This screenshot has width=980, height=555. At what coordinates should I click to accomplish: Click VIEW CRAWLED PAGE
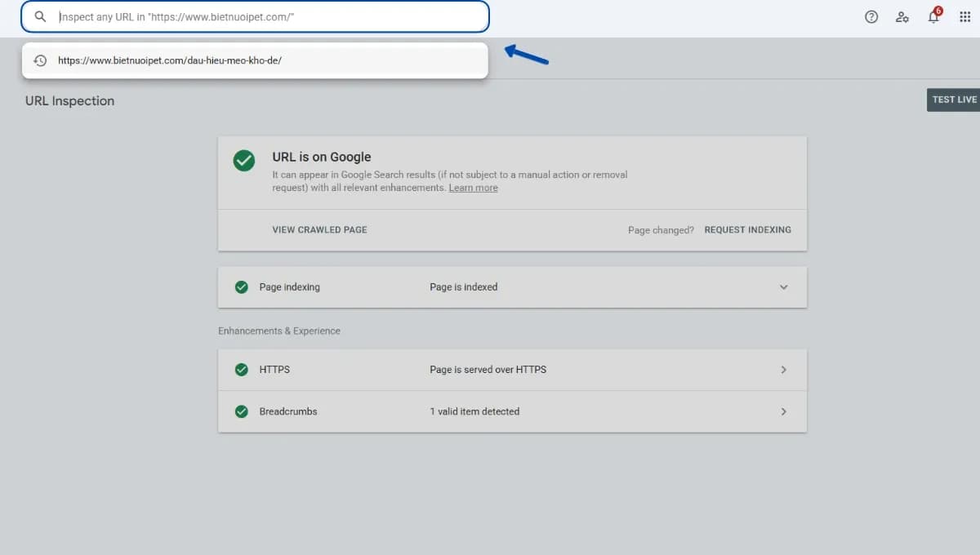coord(319,230)
